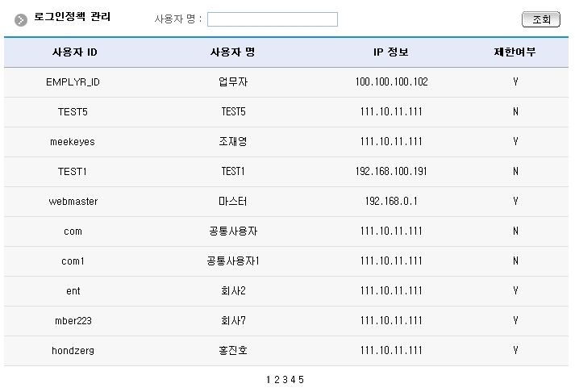The image size is (575, 392).
Task: Click the TEST1 user ID cell
Action: tap(73, 172)
